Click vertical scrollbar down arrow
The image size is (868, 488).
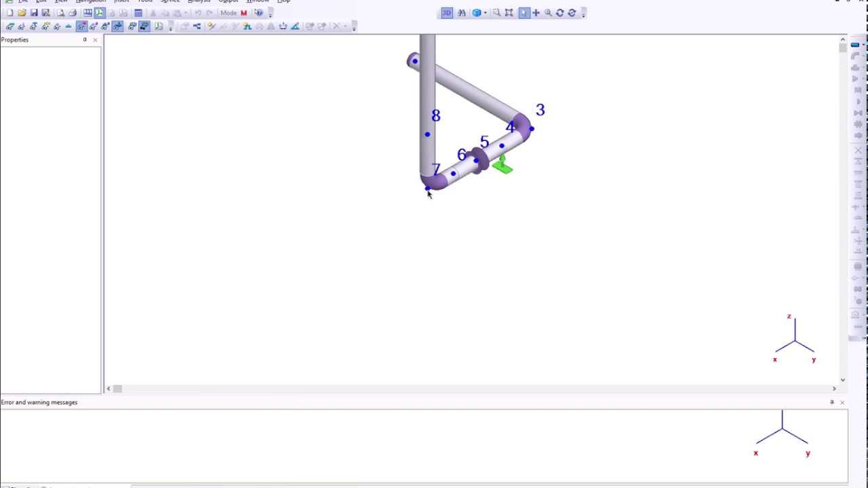coord(843,380)
